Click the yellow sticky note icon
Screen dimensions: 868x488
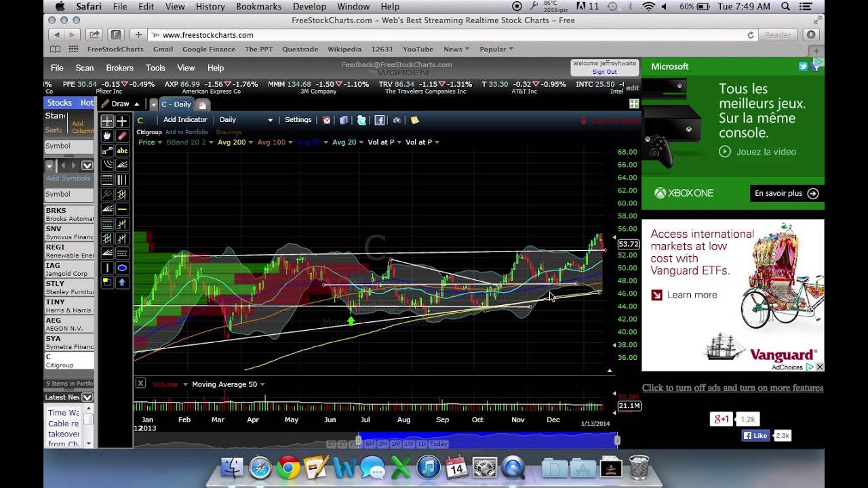pyautogui.click(x=414, y=120)
